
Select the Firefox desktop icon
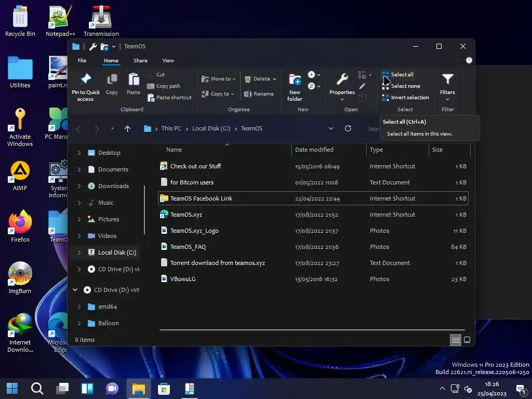(20, 226)
